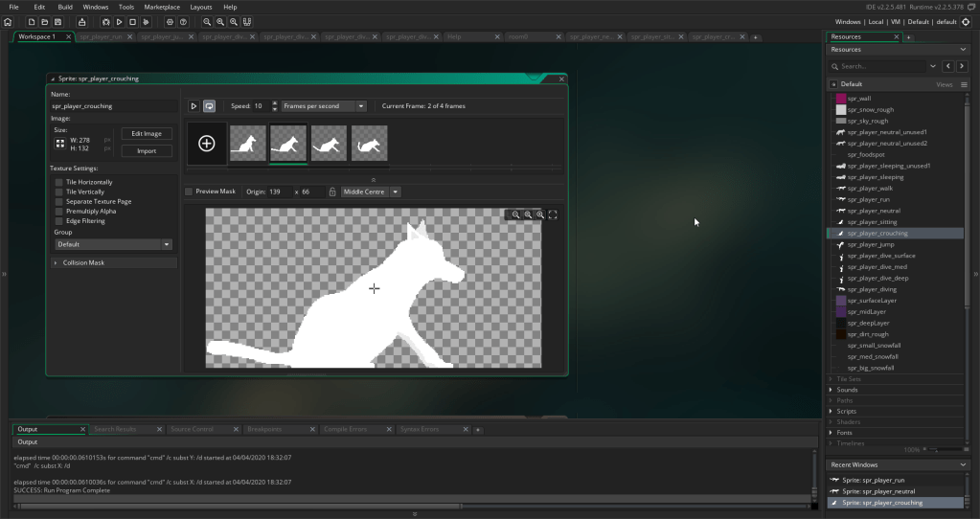This screenshot has width=980, height=519.
Task: Add a new frame with plus icon
Action: click(x=207, y=143)
